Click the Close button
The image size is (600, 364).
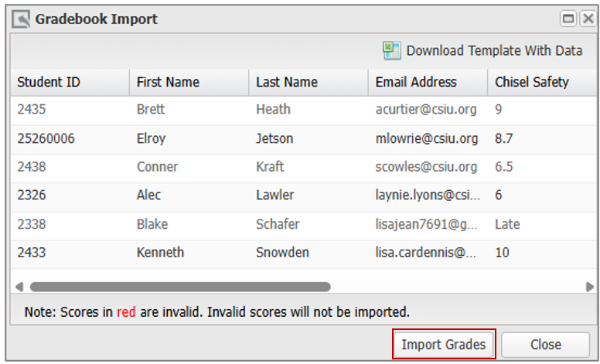[546, 345]
